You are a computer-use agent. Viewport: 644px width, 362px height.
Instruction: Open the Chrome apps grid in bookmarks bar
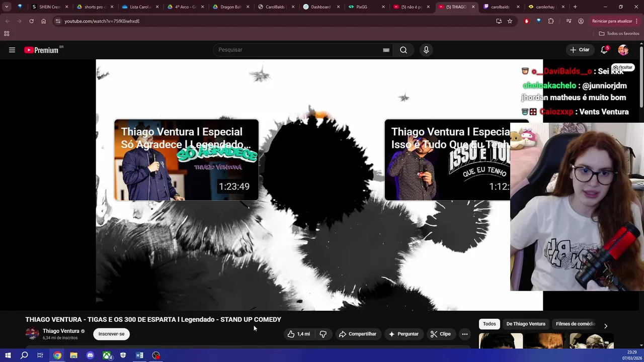coord(7,33)
